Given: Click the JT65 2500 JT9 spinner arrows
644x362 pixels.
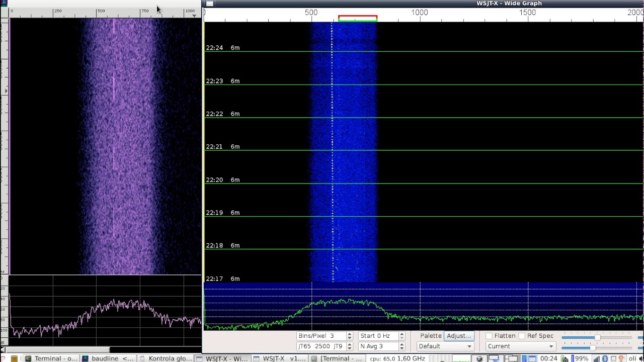Looking at the screenshot, I should pyautogui.click(x=349, y=346).
